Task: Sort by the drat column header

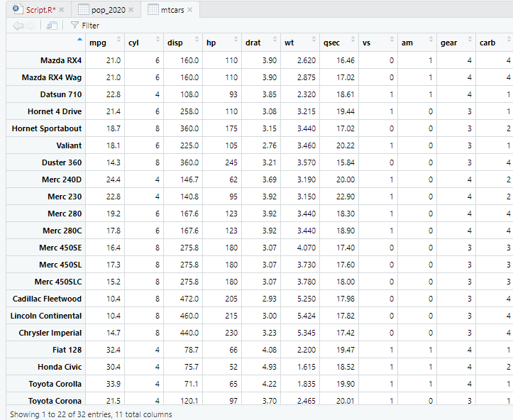Action: pos(261,43)
